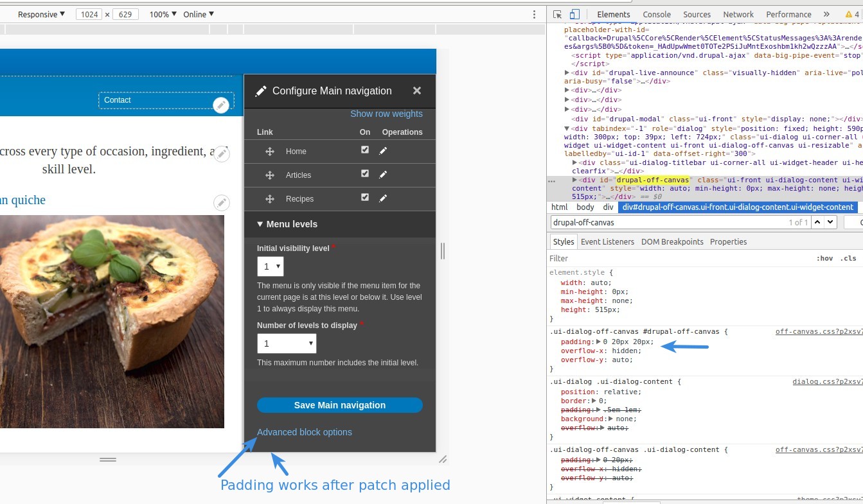Image resolution: width=863 pixels, height=504 pixels.
Task: Click the inspect element picker icon
Action: coord(557,14)
